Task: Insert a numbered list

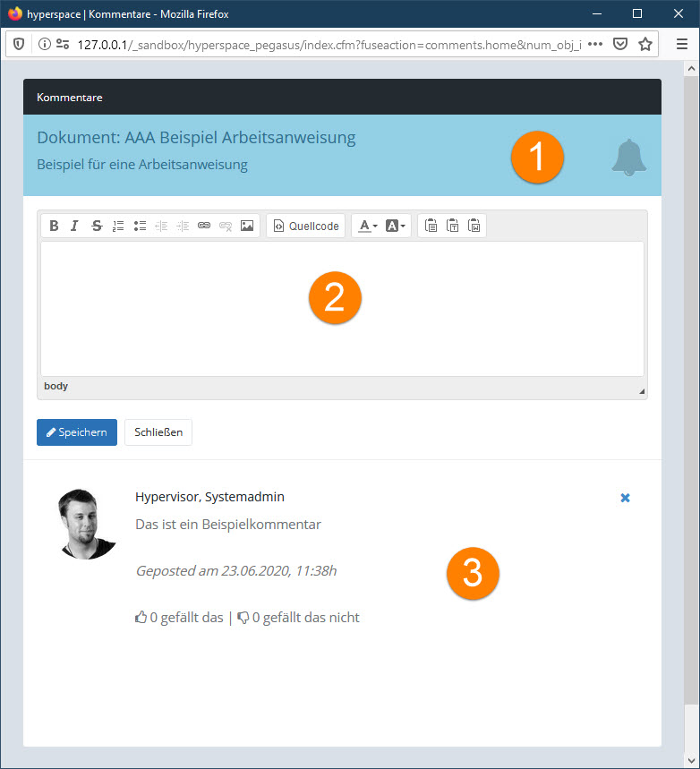Action: pos(118,226)
